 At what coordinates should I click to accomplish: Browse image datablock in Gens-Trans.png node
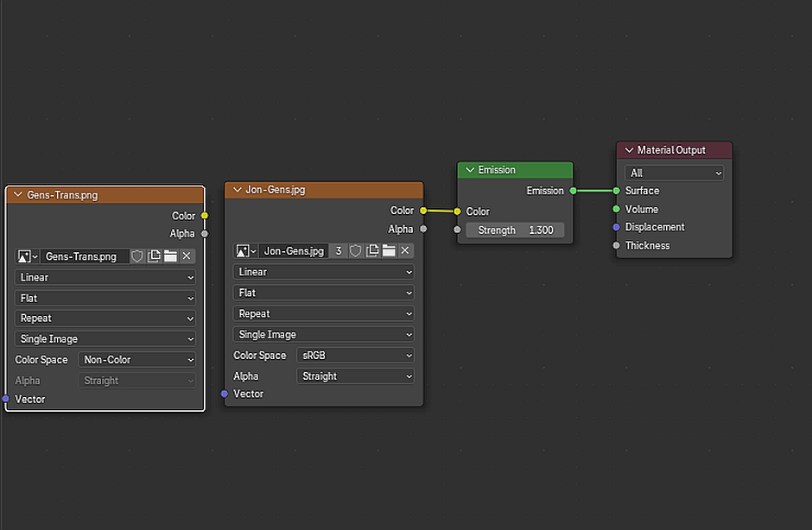pyautogui.click(x=28, y=256)
